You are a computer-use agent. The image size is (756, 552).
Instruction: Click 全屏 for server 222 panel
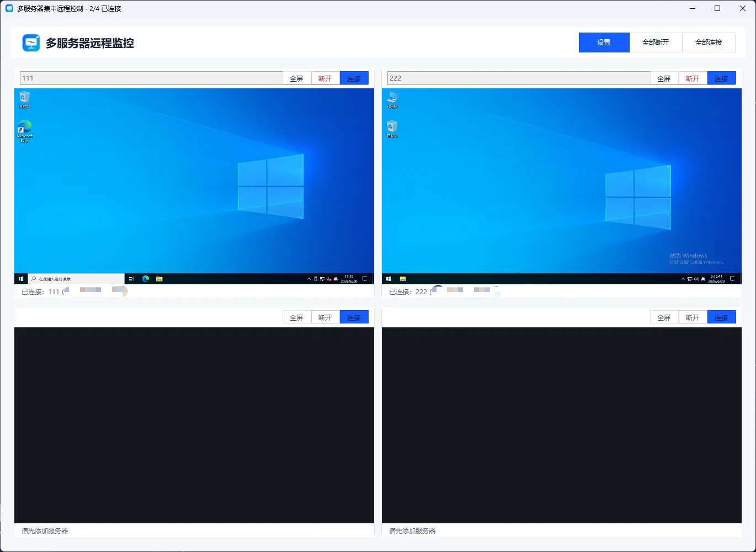tap(664, 78)
